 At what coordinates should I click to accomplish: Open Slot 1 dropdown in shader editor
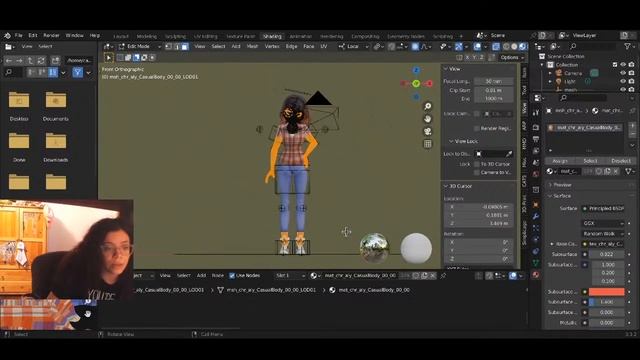290,276
